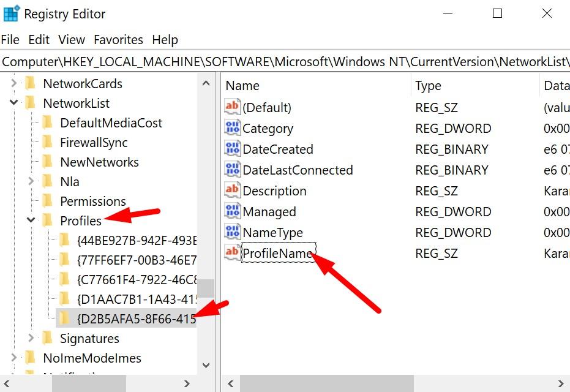The height and width of the screenshot is (392, 570).
Task: Click the DefaultMediaCost folder icon
Action: (x=47, y=123)
